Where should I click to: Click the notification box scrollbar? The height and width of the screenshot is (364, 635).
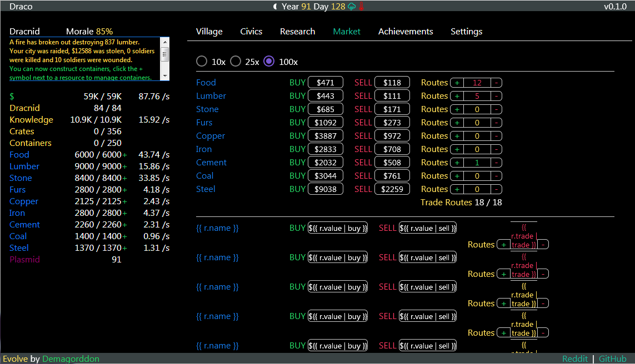(x=164, y=55)
